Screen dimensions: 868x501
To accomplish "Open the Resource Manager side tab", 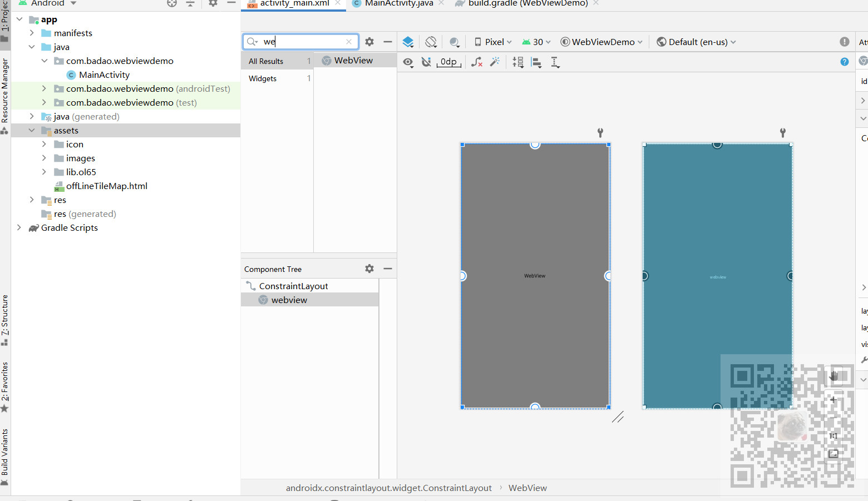I will tap(5, 96).
